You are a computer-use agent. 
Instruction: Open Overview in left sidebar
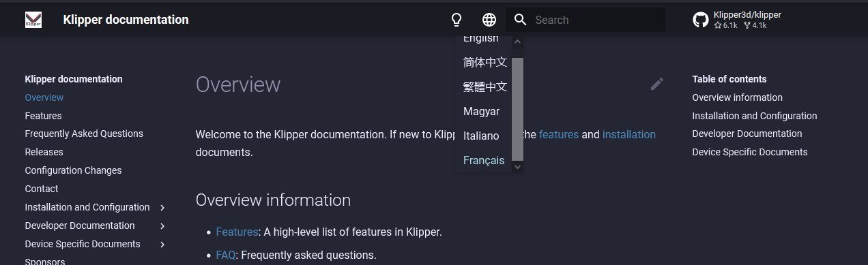coord(44,97)
